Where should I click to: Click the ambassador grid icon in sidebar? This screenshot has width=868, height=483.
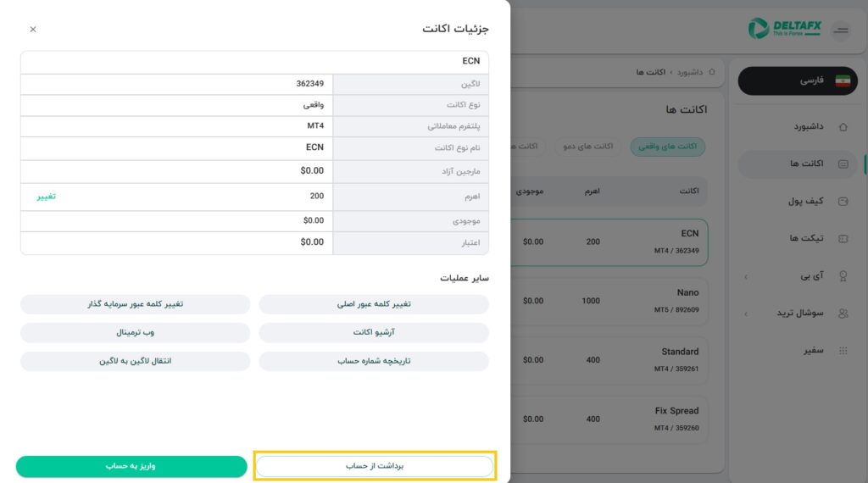(x=843, y=351)
